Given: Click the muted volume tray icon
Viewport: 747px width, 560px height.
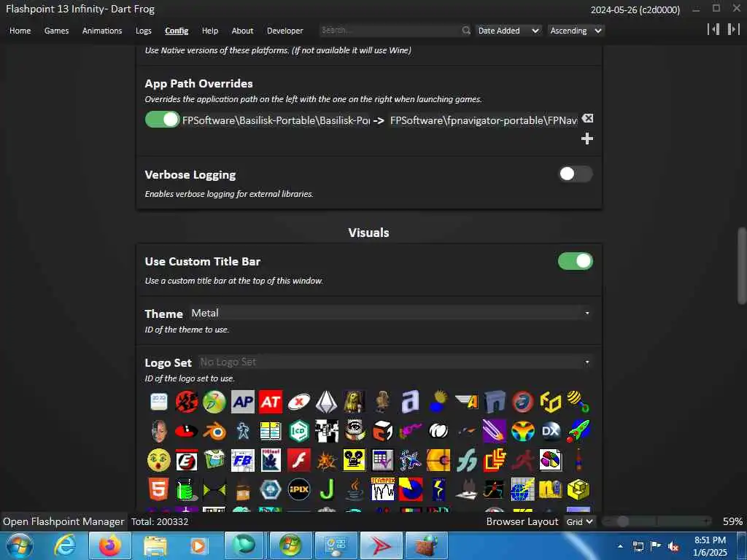Looking at the screenshot, I should click(x=673, y=546).
